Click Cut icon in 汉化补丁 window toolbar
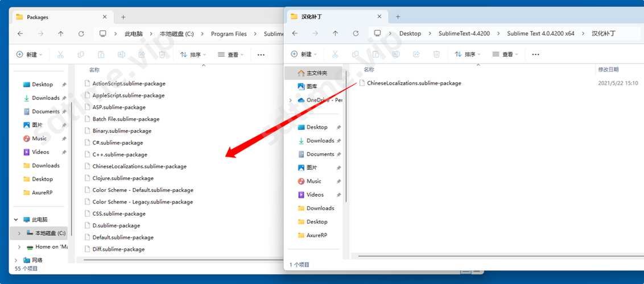The height and width of the screenshot is (284, 644). coord(335,54)
